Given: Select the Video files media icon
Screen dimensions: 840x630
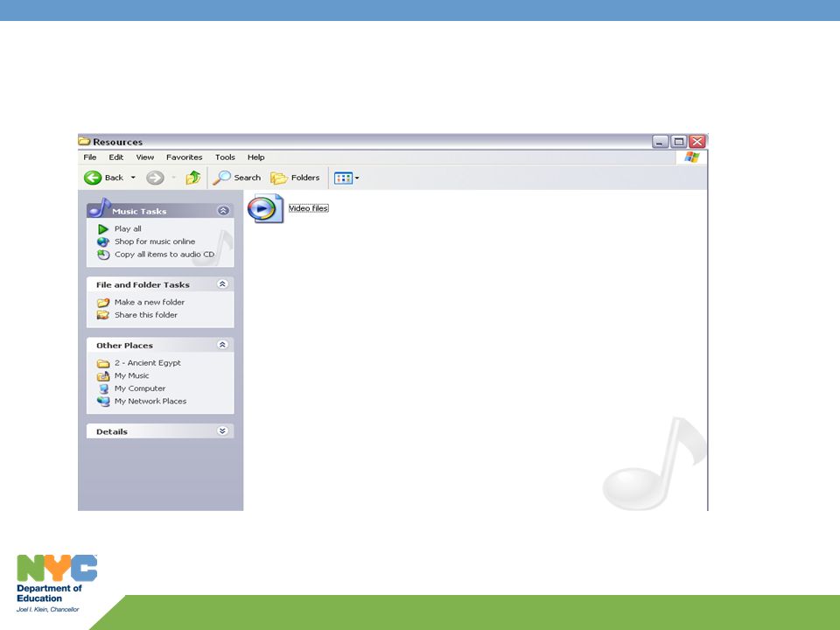Looking at the screenshot, I should click(x=265, y=208).
